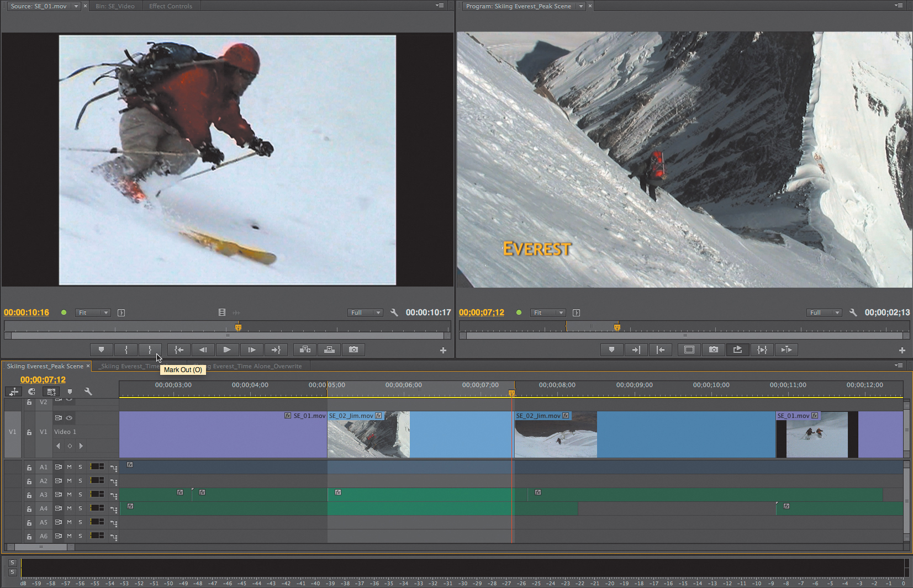Step back one frame in Source Monitor
Image resolution: width=913 pixels, height=588 pixels.
[x=203, y=349]
